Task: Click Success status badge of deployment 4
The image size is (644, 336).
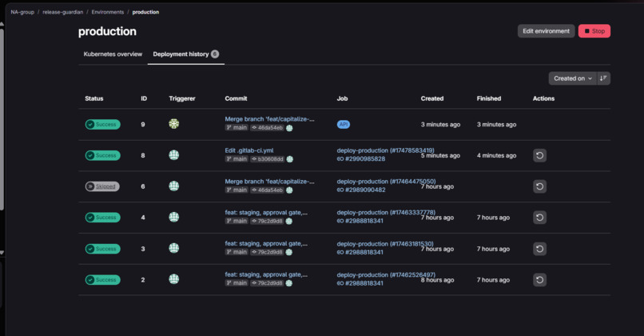Action: coord(103,218)
